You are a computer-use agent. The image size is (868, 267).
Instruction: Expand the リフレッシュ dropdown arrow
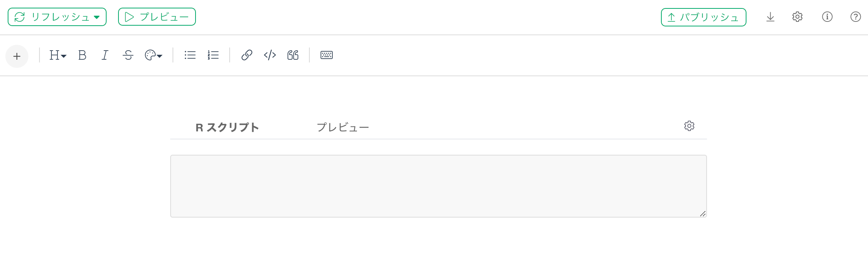point(97,17)
